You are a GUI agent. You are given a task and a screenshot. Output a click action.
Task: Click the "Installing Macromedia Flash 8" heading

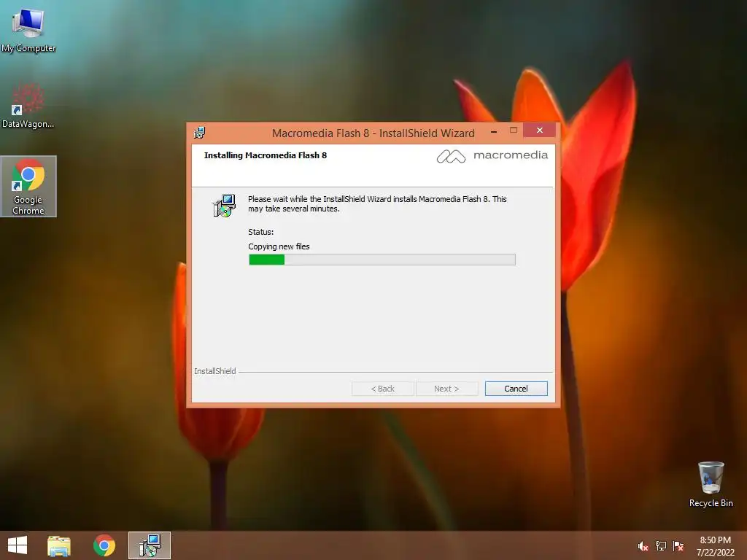pos(266,155)
